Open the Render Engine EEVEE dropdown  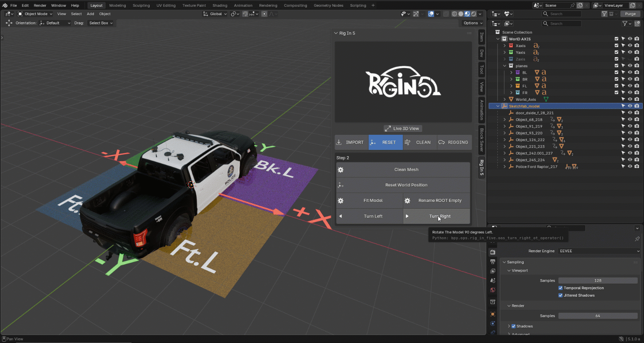click(599, 251)
